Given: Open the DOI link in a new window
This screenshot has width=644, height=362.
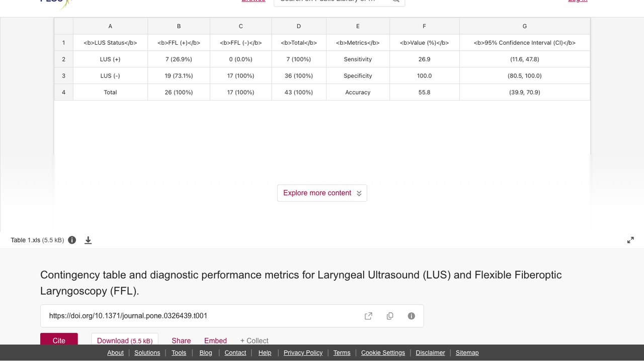Looking at the screenshot, I should point(368,316).
